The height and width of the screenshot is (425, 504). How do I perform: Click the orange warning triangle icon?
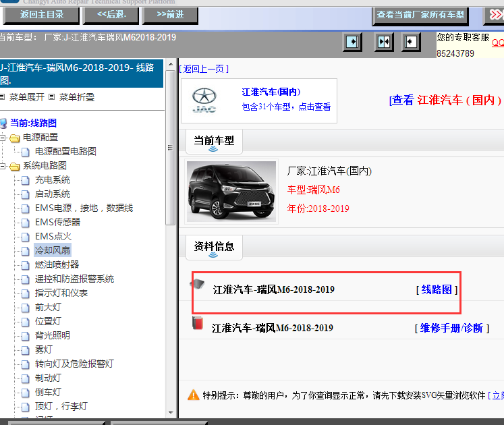tap(193, 395)
